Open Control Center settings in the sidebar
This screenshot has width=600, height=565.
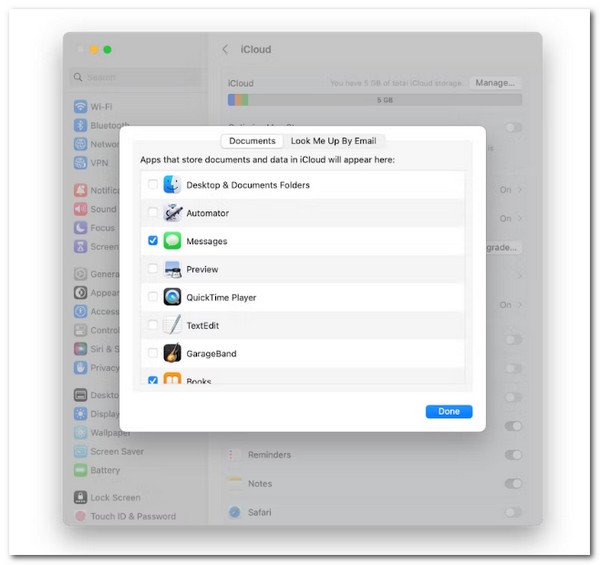pyautogui.click(x=96, y=330)
